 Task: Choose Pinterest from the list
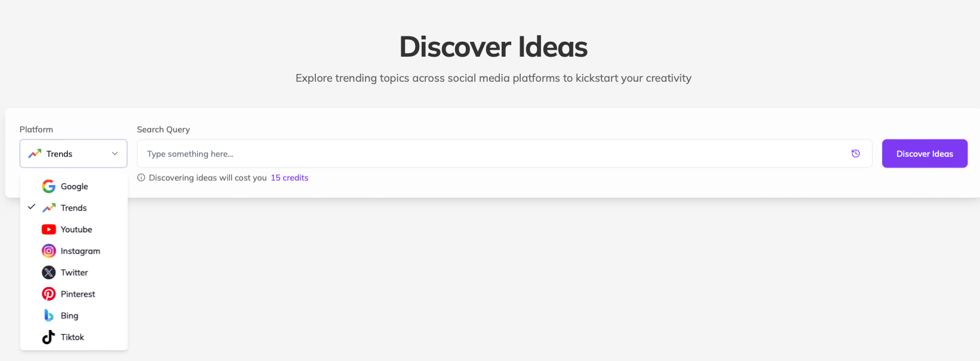(x=74, y=294)
